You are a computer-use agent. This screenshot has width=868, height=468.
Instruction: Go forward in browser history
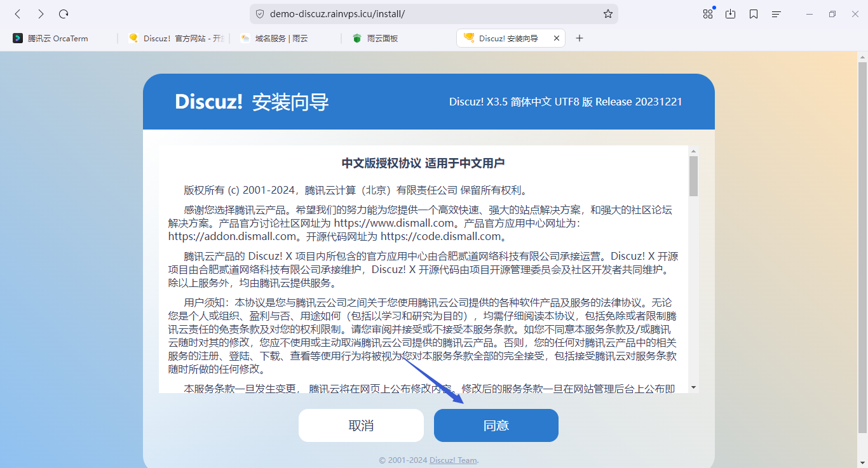[x=41, y=14]
